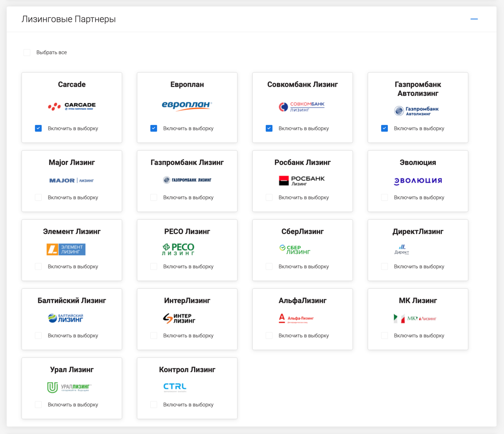Click the Росбанк Лизинг logo
This screenshot has height=434, width=504.
point(302,181)
